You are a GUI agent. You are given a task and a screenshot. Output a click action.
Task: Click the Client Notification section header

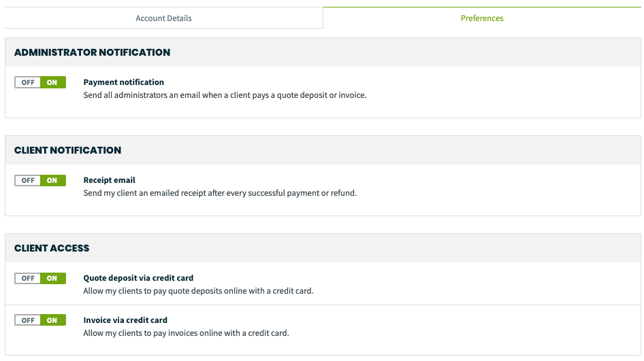tap(68, 150)
